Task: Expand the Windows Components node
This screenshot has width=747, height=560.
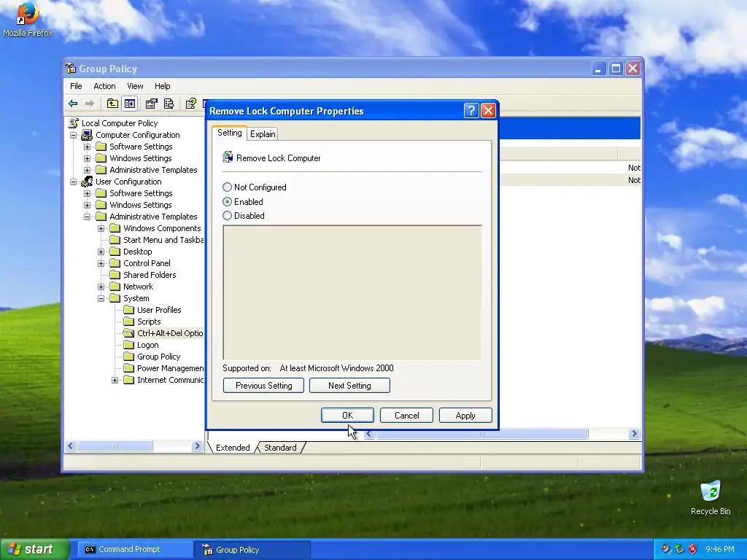Action: click(x=101, y=228)
